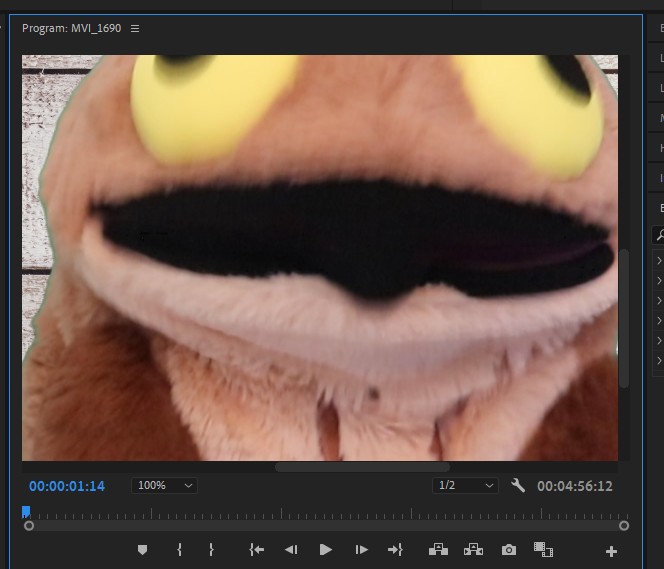Step back one frame

coord(291,550)
